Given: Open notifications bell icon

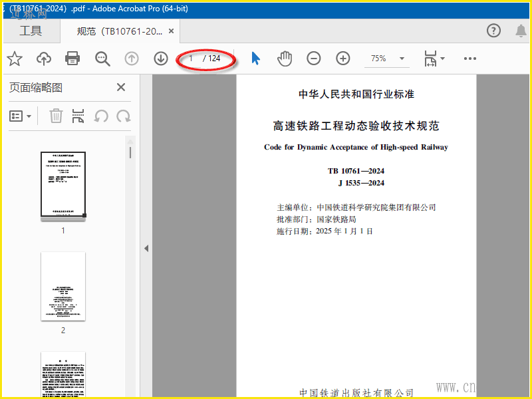Looking at the screenshot, I should 521,31.
